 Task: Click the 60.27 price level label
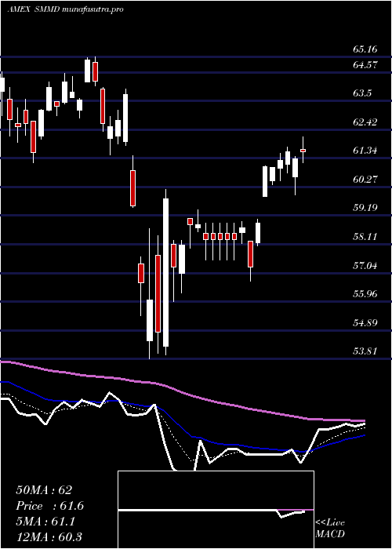365,180
